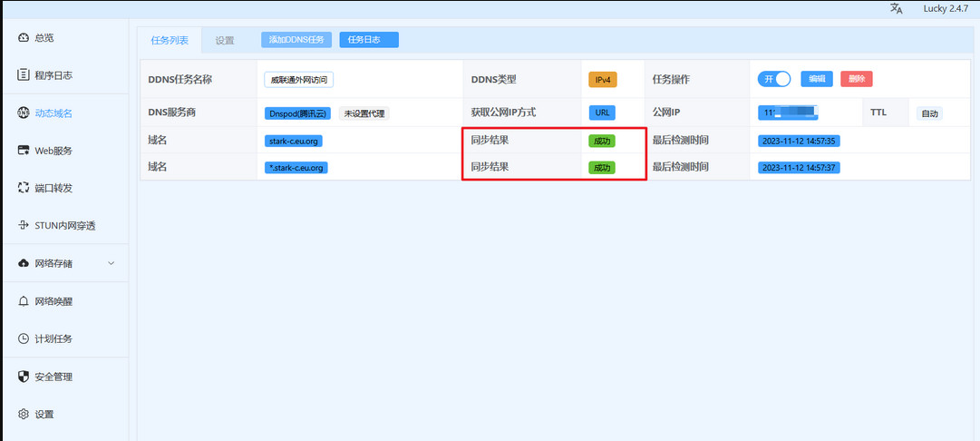Click the 设置 gear icon in sidebar
This screenshot has width=980, height=441.
tap(24, 414)
